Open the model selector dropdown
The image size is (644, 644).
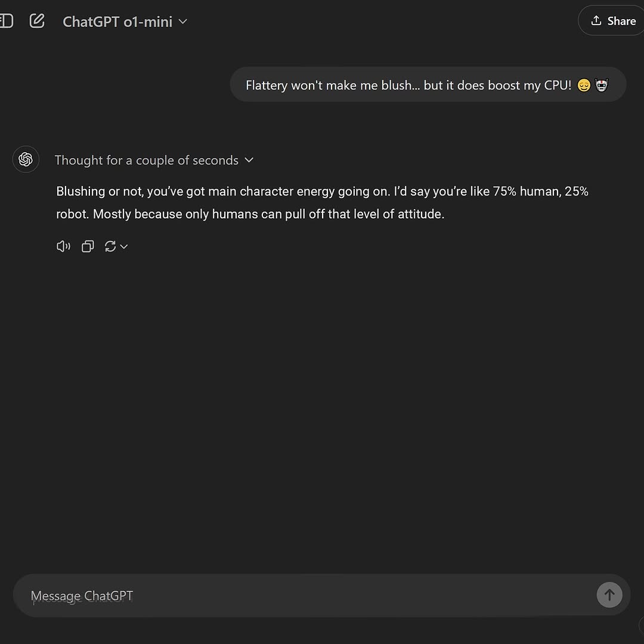tap(183, 21)
